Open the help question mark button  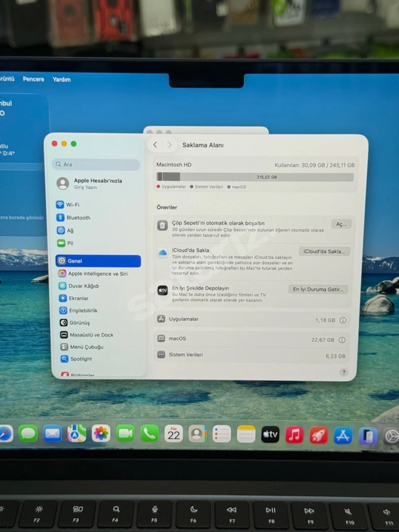point(344,372)
